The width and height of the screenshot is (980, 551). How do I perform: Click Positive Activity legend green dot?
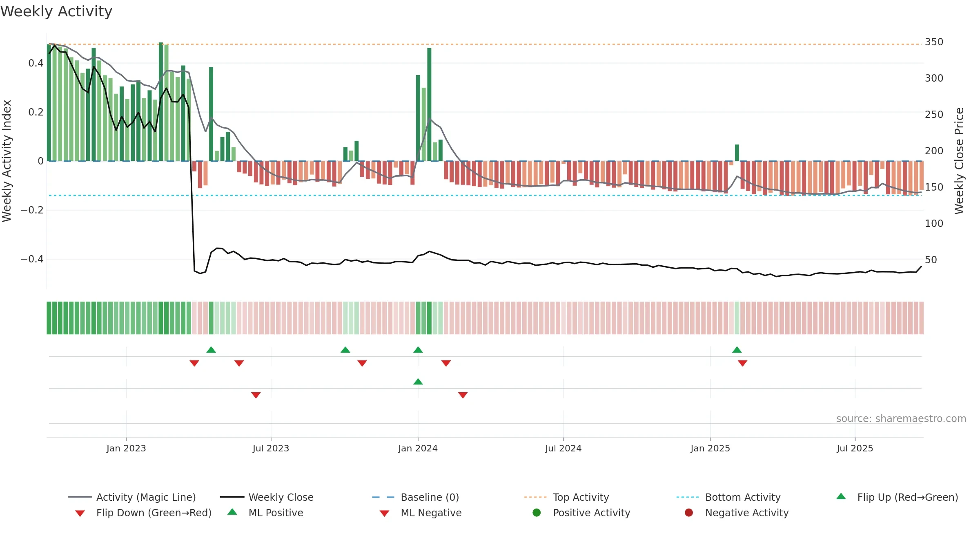point(537,513)
